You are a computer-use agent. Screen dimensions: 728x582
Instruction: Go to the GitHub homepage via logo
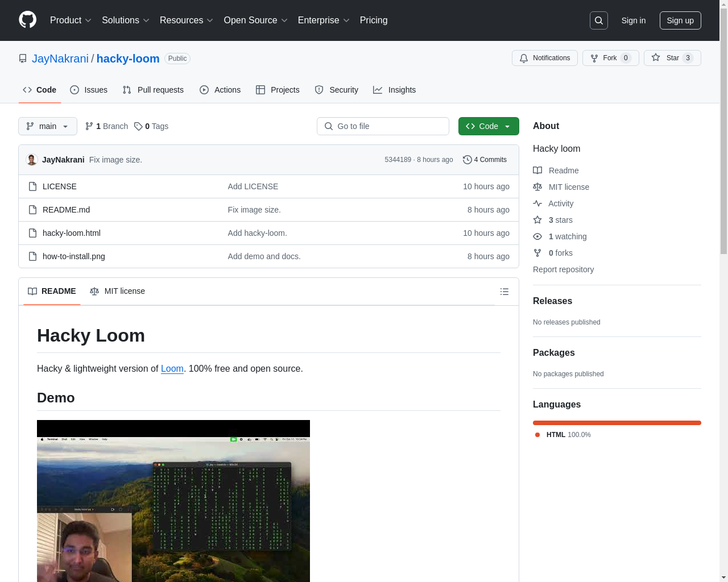pyautogui.click(x=28, y=20)
